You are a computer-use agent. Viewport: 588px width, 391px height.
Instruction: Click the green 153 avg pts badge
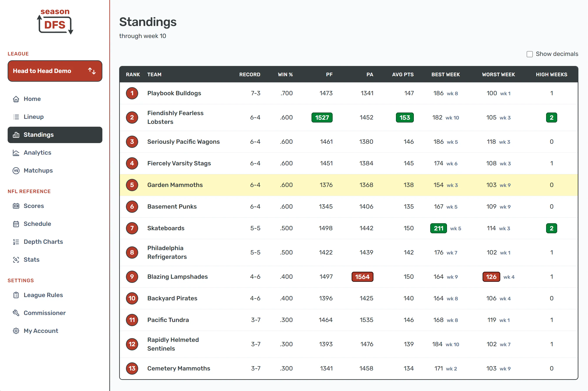point(405,118)
